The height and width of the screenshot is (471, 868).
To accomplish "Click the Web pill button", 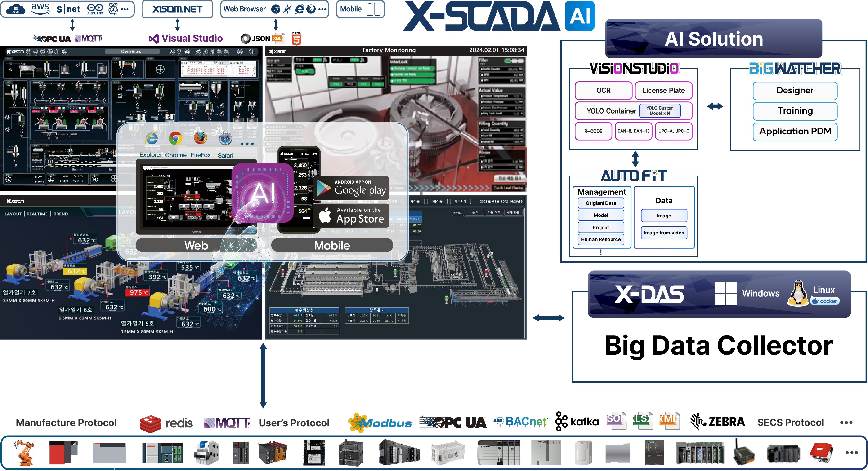I will pyautogui.click(x=197, y=245).
